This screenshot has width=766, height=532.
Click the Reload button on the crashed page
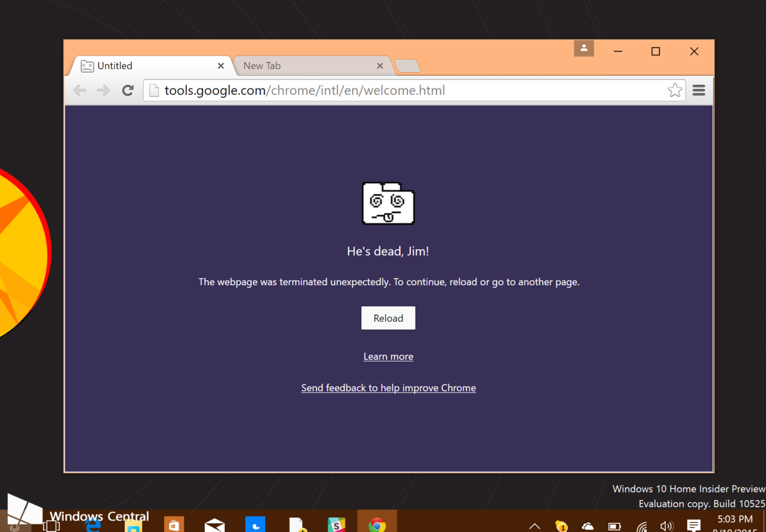click(388, 318)
